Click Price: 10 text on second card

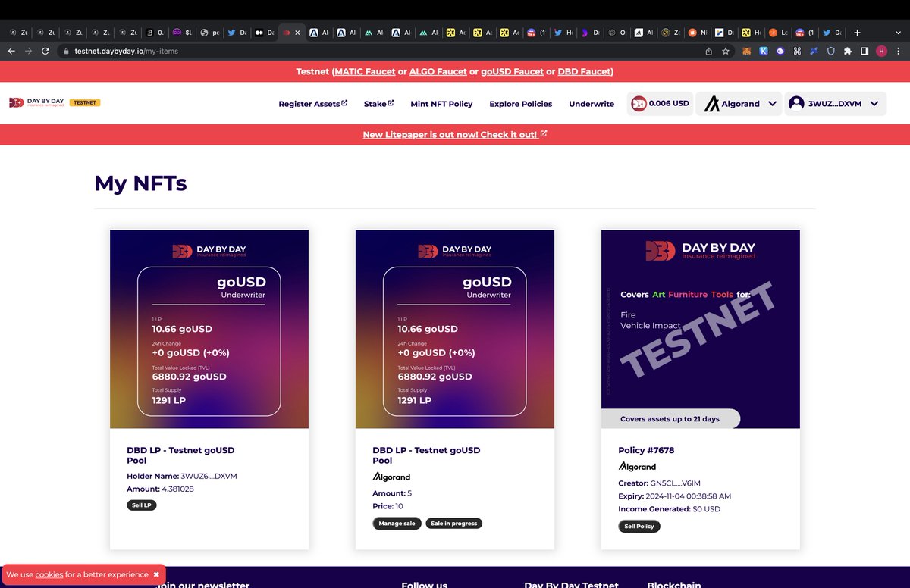tap(388, 506)
